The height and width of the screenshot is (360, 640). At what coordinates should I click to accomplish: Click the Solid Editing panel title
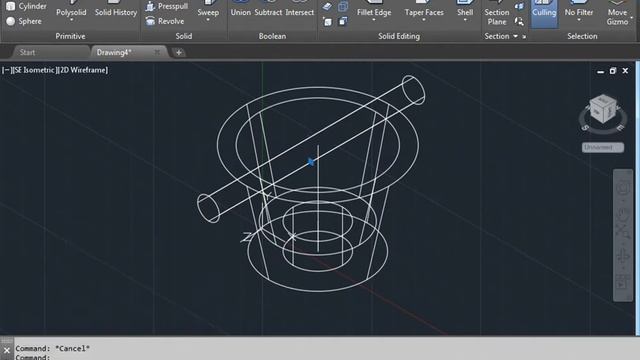coord(399,36)
